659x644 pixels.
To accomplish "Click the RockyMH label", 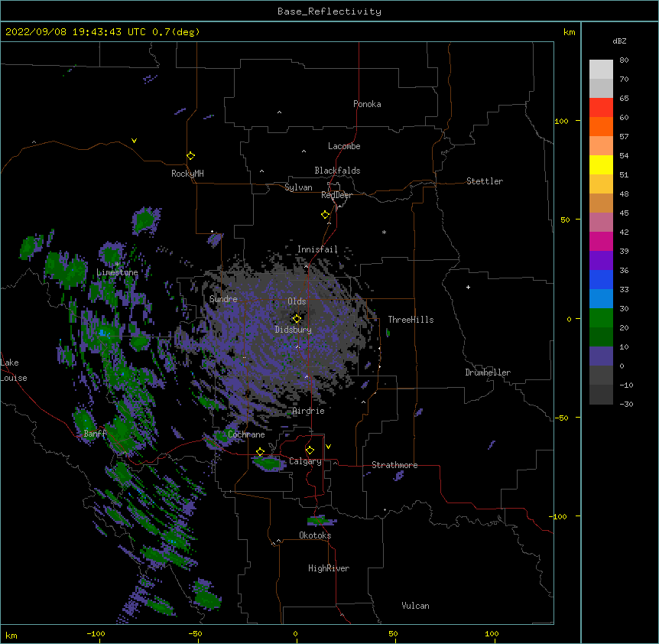I will coord(187,174).
